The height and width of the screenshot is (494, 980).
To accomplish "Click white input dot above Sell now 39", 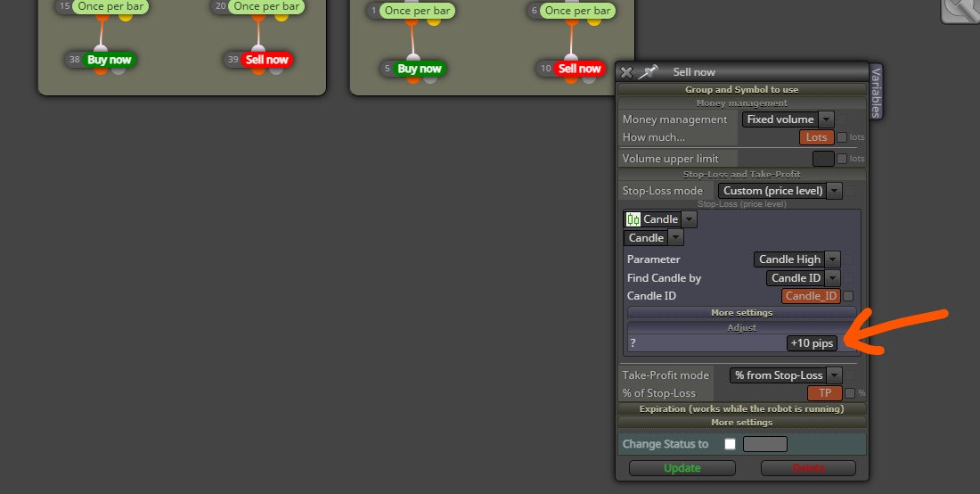I will (258, 50).
